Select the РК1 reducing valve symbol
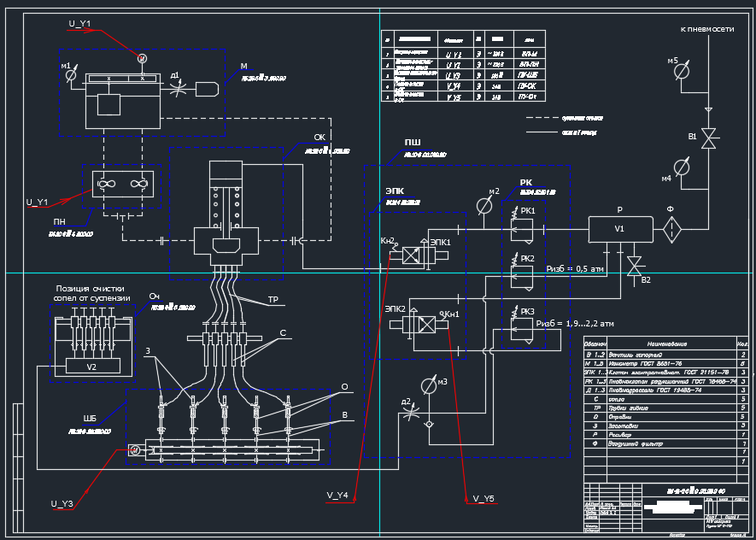This screenshot has height=540, width=756. pyautogui.click(x=522, y=228)
